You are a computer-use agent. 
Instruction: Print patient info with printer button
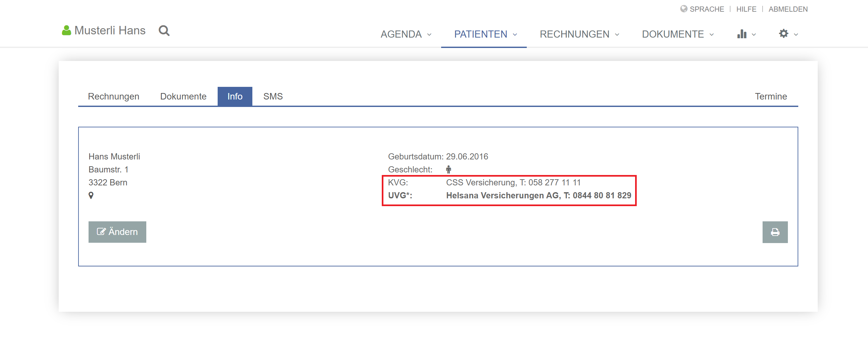pyautogui.click(x=775, y=232)
